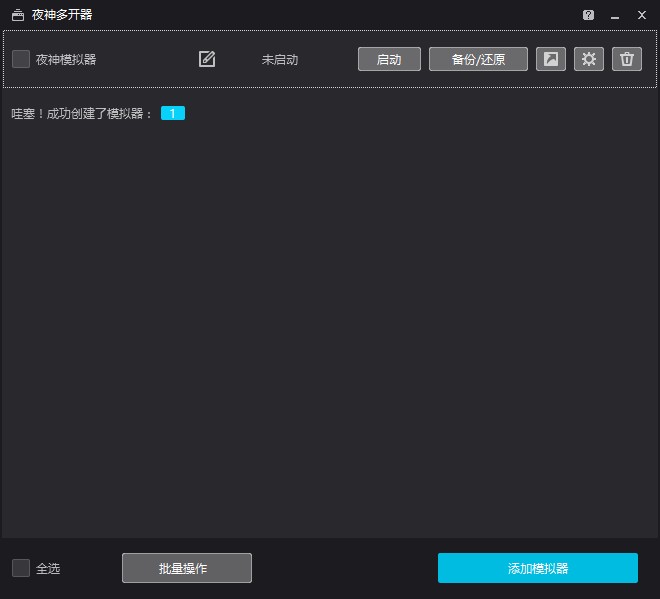
Task: Click the 夜神多开器 app logo icon
Action: click(x=17, y=15)
